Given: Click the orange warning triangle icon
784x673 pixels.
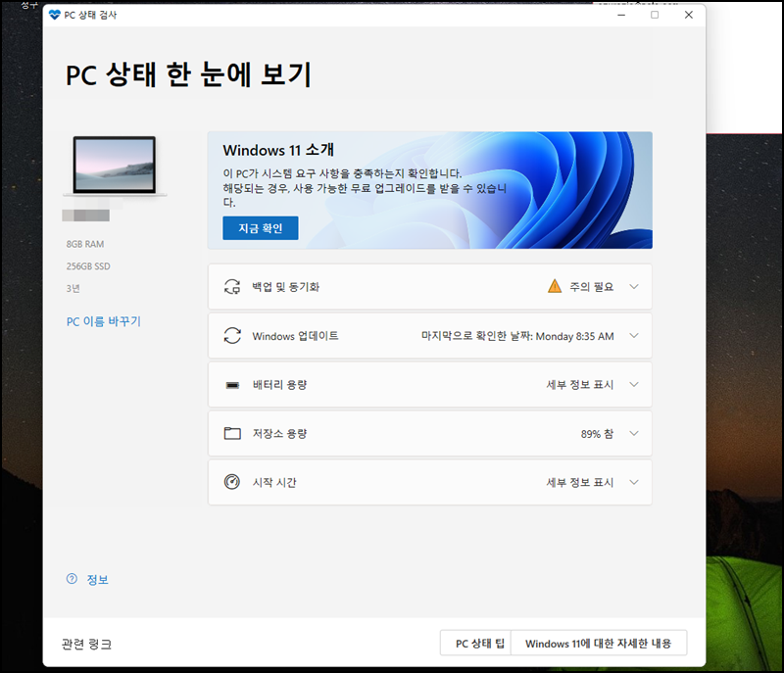Looking at the screenshot, I should [555, 286].
